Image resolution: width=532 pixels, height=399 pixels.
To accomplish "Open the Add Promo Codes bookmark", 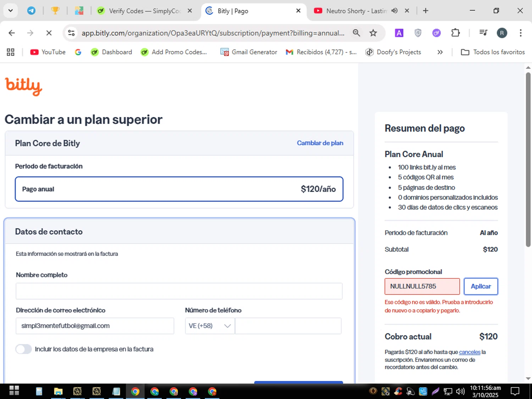I will coord(173,52).
